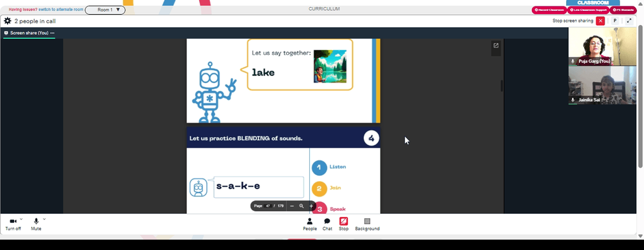
Task: Click the blue robot illustration
Action: 214,93
